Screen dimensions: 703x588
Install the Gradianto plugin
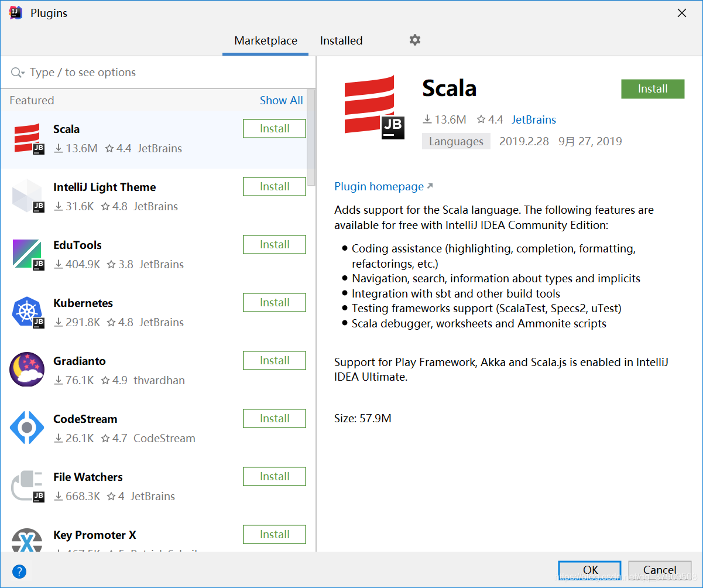click(x=275, y=360)
